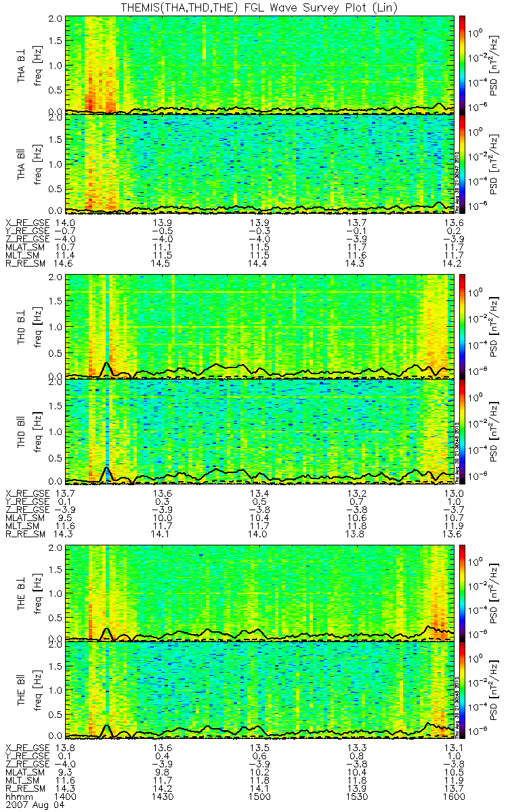The width and height of the screenshot is (508, 812).
Task: Click the MLAT_SM value '10.6' under THD
Action: (358, 518)
